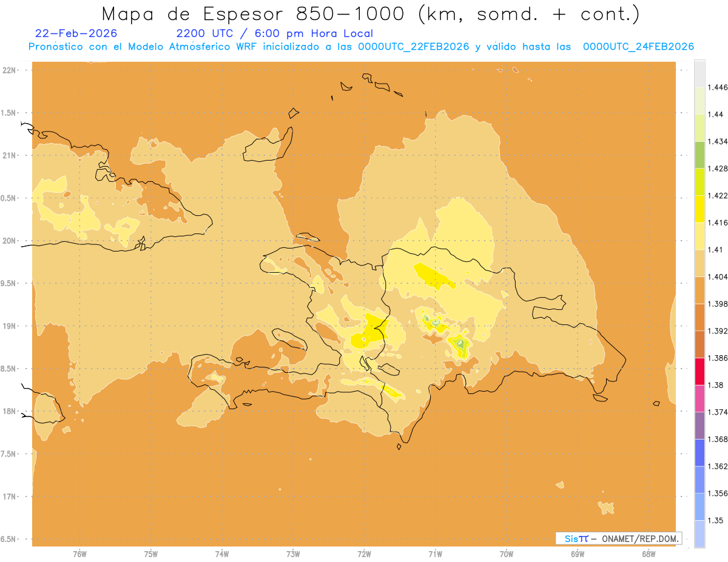Click the longitude axis label 68W
Screen dimensions: 728x562
pyautogui.click(x=649, y=554)
